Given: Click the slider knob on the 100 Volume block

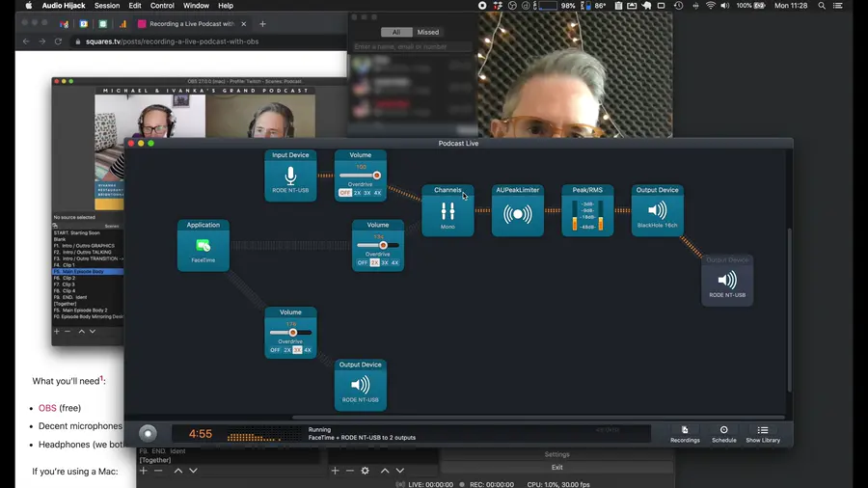Looking at the screenshot, I should coord(376,176).
